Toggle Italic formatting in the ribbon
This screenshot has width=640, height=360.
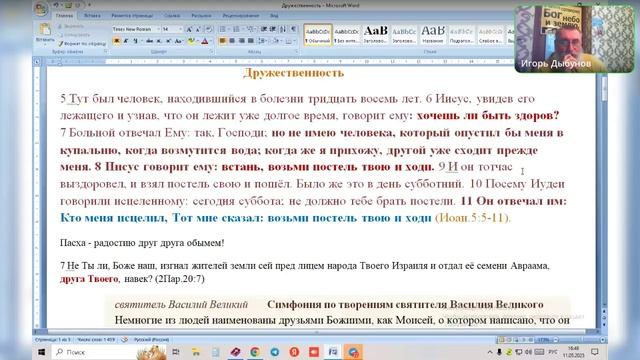126,41
